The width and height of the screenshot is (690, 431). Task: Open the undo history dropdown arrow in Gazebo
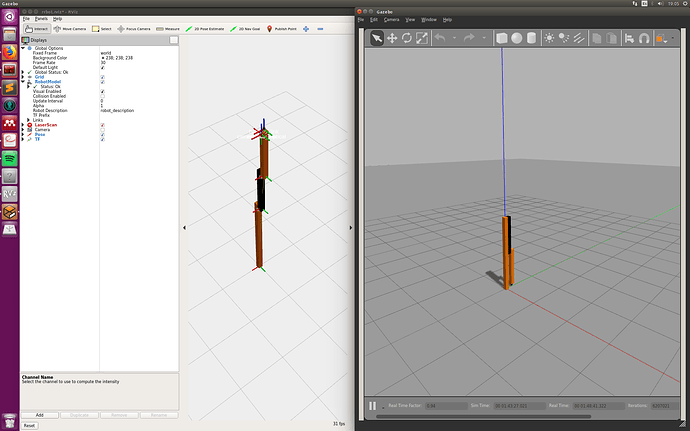[x=455, y=38]
